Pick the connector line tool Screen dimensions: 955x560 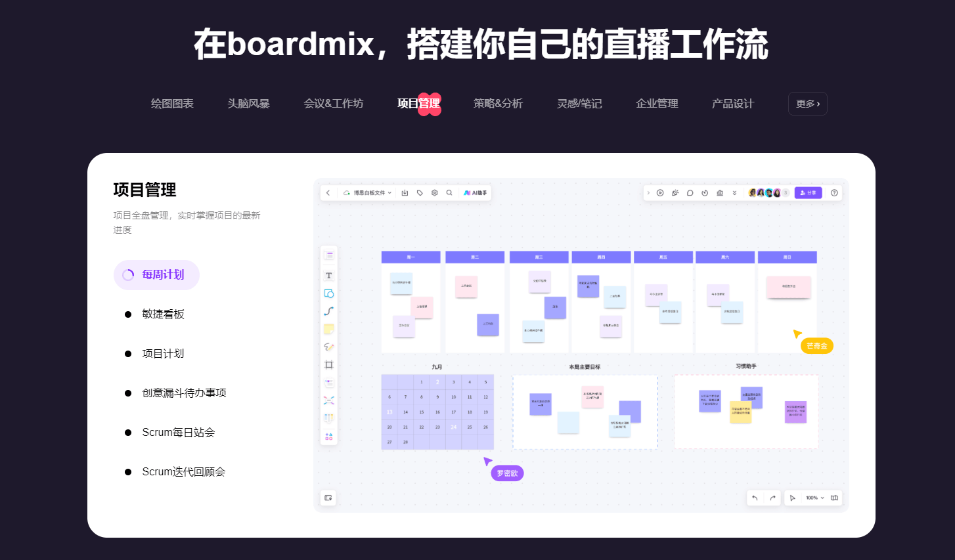[329, 311]
